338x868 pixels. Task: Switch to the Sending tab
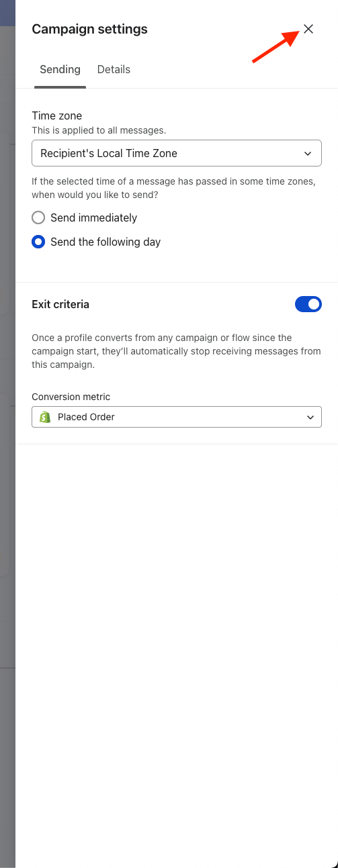tap(60, 69)
